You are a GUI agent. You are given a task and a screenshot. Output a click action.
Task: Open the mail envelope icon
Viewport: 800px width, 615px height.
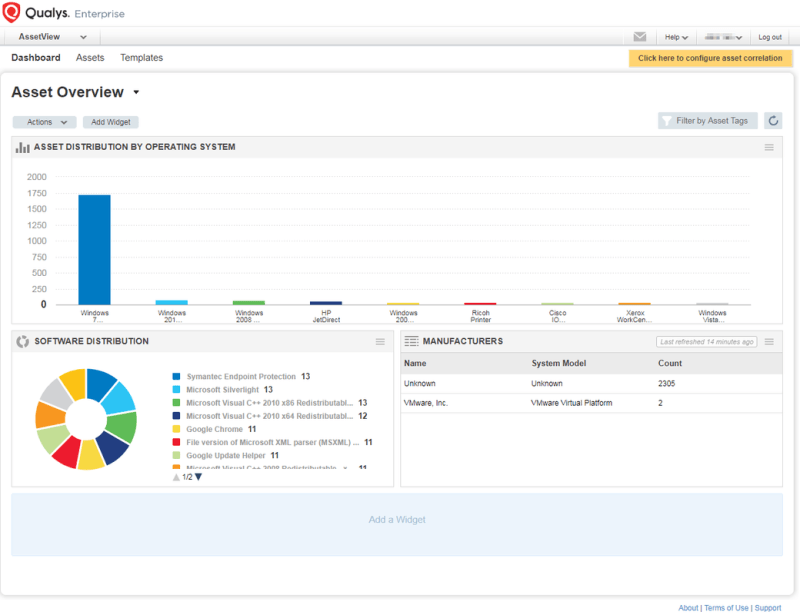(x=639, y=37)
